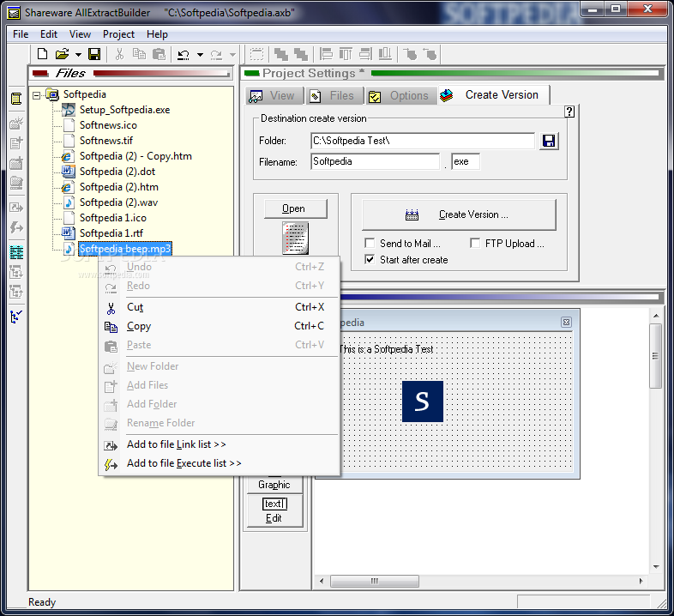674x616 pixels.
Task: Click the Copy toolbar icon
Action: pyautogui.click(x=139, y=54)
